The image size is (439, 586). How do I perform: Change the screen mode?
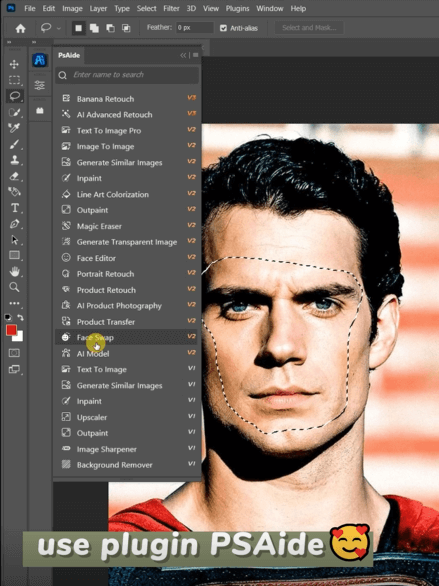tap(14, 369)
